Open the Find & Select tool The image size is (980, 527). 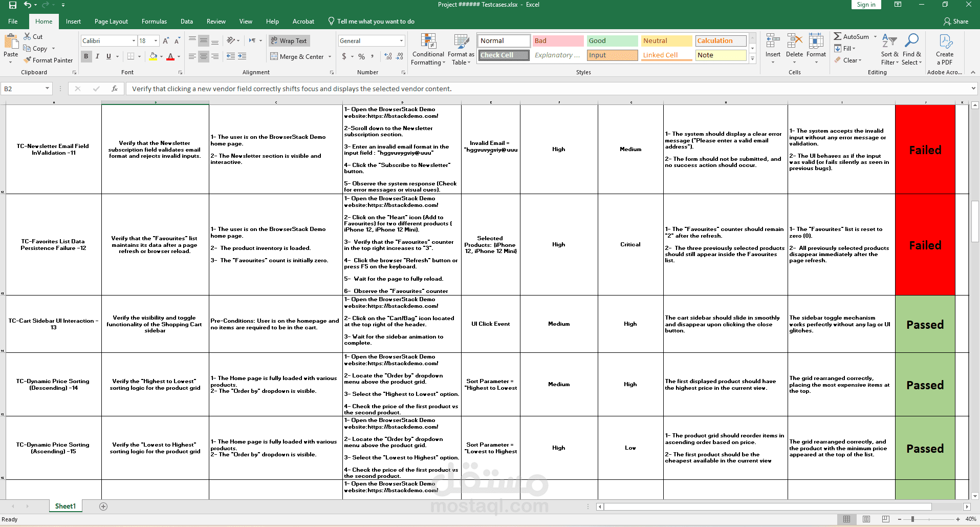pos(911,50)
